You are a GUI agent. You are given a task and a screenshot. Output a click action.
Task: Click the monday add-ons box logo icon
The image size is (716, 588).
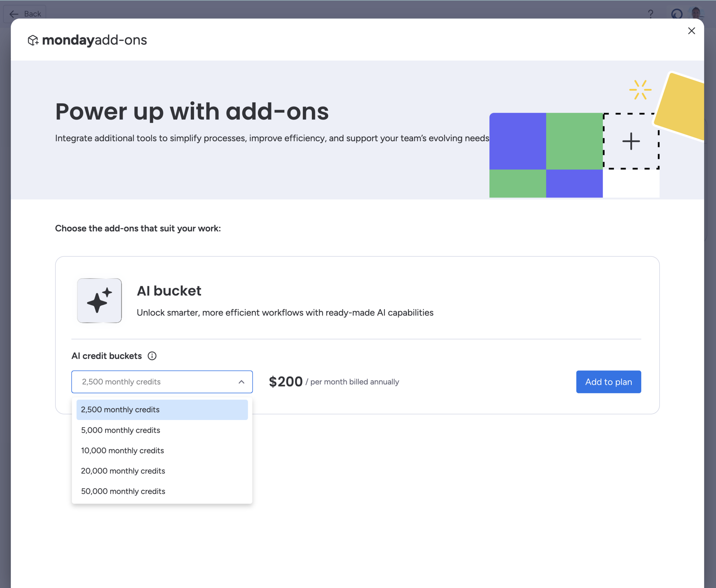point(33,40)
